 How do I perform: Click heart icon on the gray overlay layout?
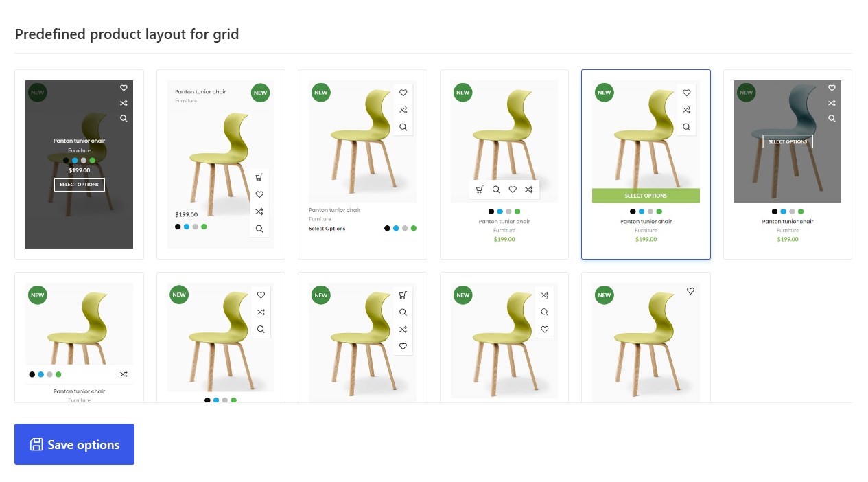(832, 88)
